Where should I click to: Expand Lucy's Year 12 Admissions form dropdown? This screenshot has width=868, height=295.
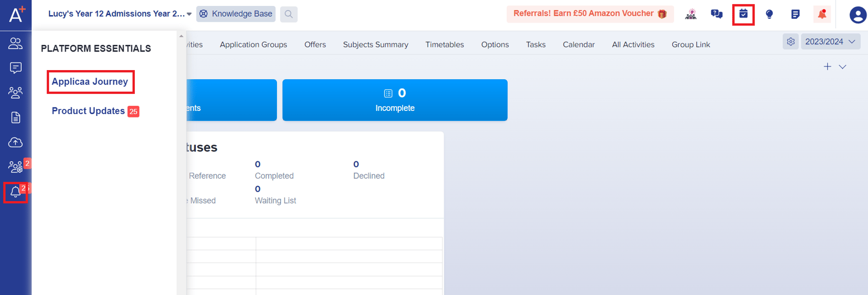(x=120, y=14)
